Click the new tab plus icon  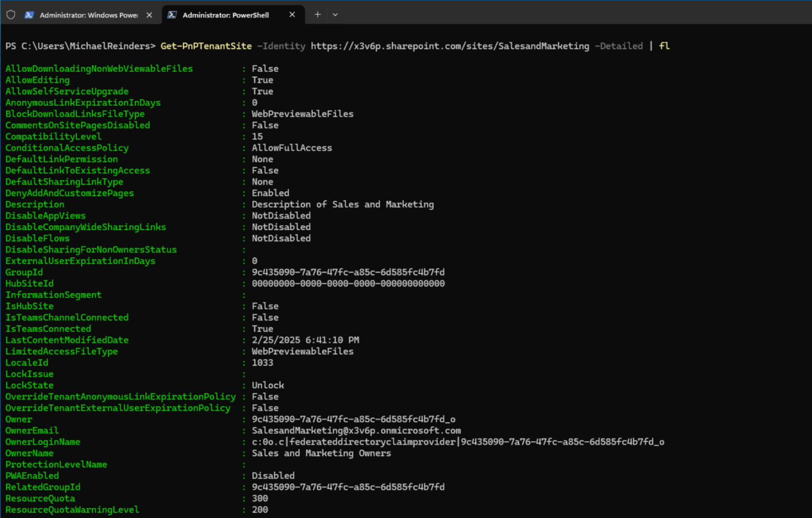pos(317,15)
